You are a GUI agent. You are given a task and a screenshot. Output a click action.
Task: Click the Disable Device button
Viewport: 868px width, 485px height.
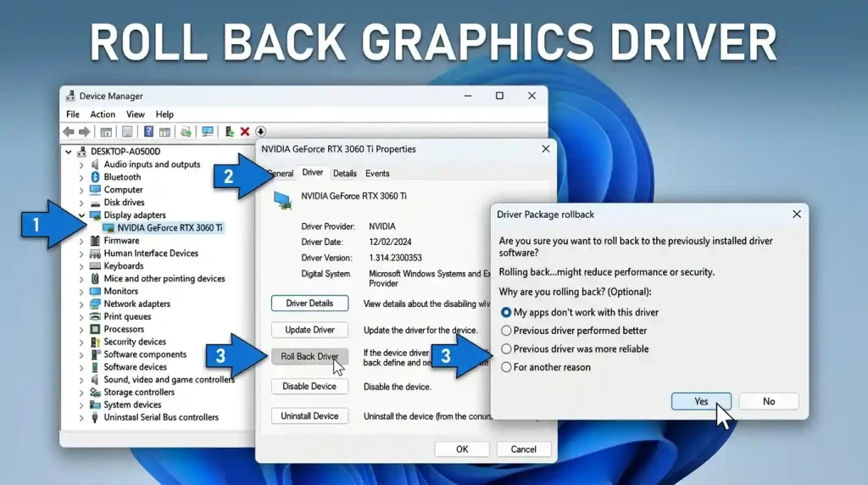click(x=309, y=387)
